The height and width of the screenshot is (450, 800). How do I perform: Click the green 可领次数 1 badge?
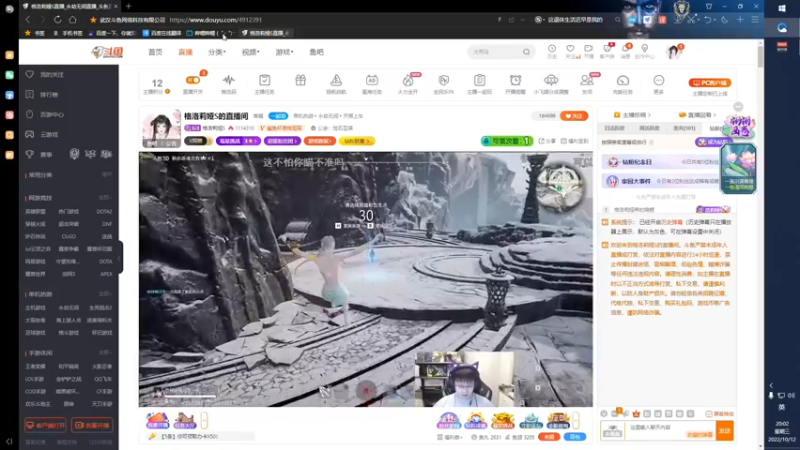click(x=507, y=141)
